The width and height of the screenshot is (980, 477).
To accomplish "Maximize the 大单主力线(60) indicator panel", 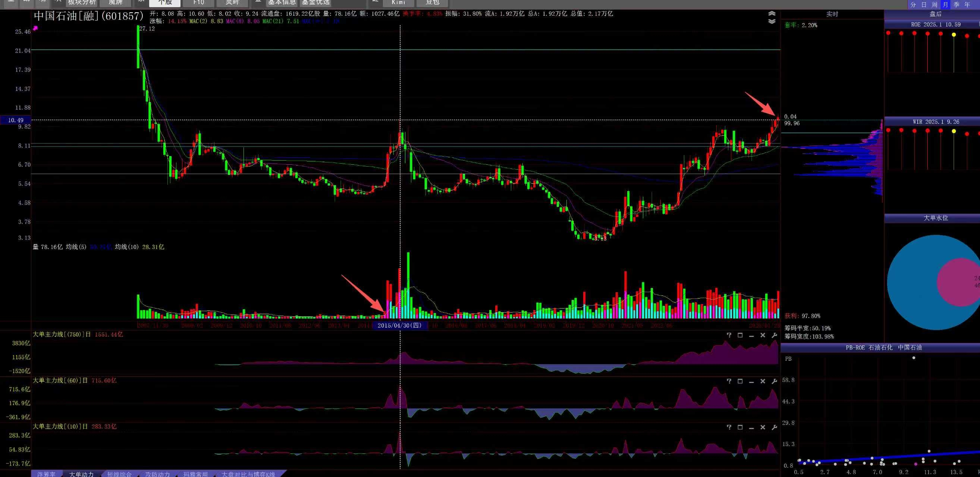I will tap(740, 381).
